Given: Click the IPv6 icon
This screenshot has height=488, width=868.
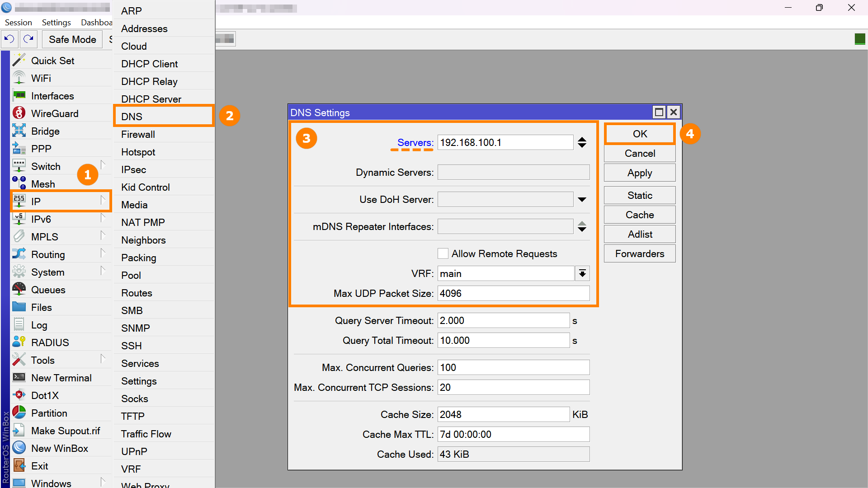Looking at the screenshot, I should coord(19,219).
